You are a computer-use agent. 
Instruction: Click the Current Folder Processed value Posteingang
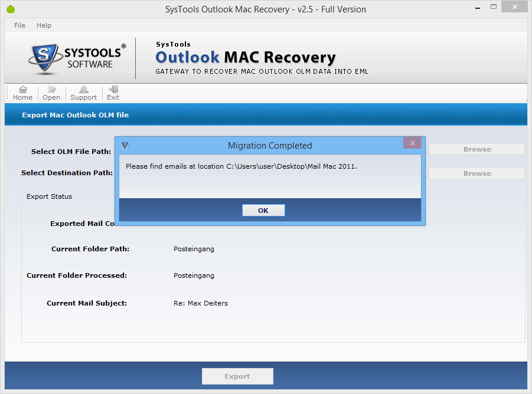point(194,275)
